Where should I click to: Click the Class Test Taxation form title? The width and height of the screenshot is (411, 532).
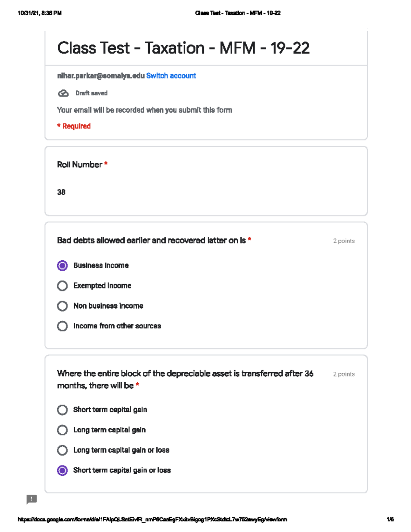pos(183,48)
